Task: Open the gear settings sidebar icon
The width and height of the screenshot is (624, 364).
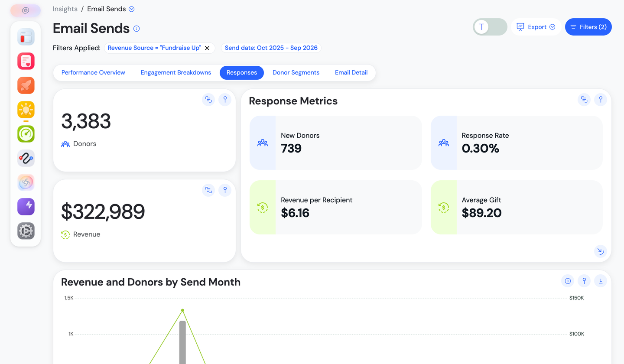Action: [x=26, y=231]
